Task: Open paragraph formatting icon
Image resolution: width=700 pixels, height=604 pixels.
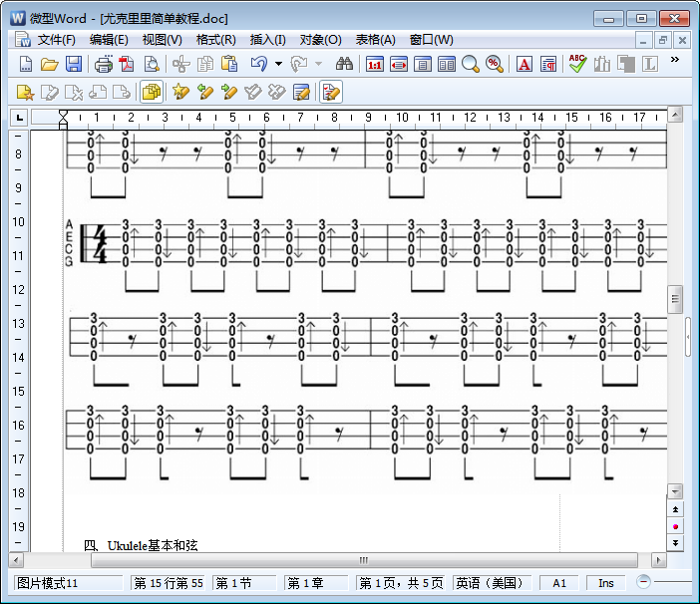Action: [x=548, y=65]
